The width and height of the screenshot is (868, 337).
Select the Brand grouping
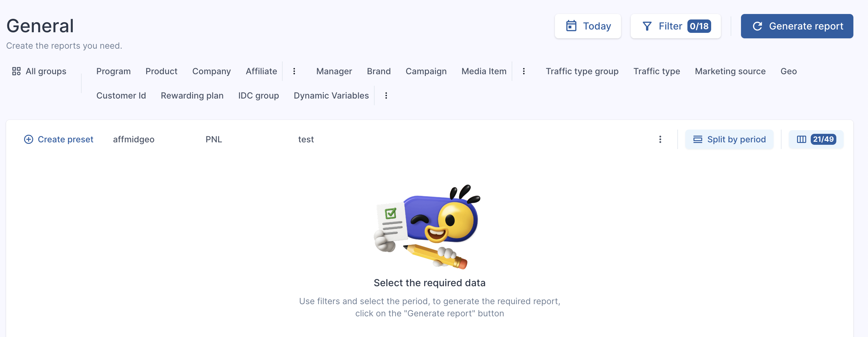[x=379, y=71]
